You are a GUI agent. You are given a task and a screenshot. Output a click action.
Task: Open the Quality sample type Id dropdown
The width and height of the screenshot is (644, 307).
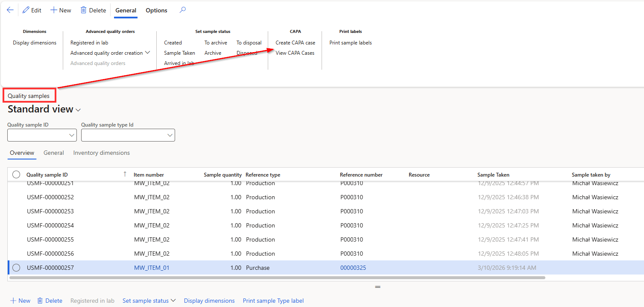point(170,135)
